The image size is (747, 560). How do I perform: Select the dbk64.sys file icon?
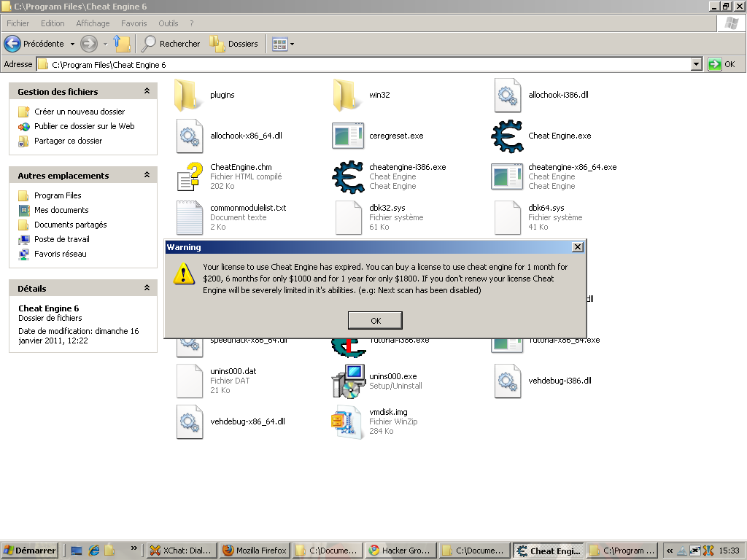(x=508, y=217)
